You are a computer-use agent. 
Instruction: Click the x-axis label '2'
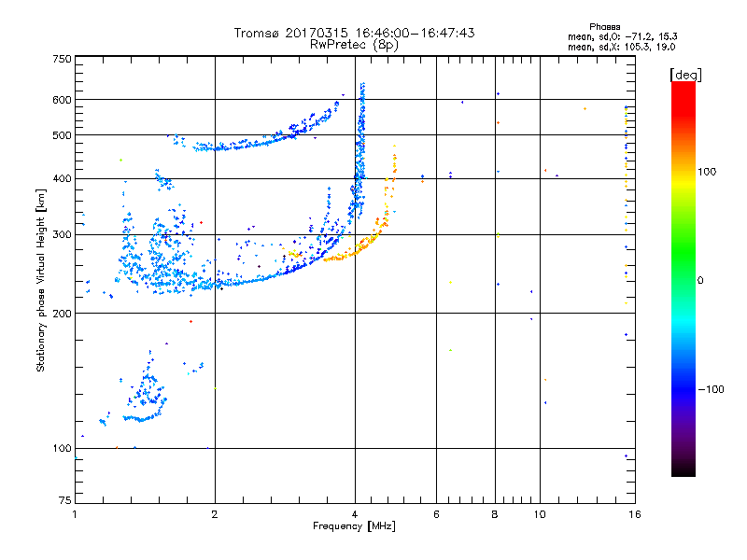[x=215, y=514]
